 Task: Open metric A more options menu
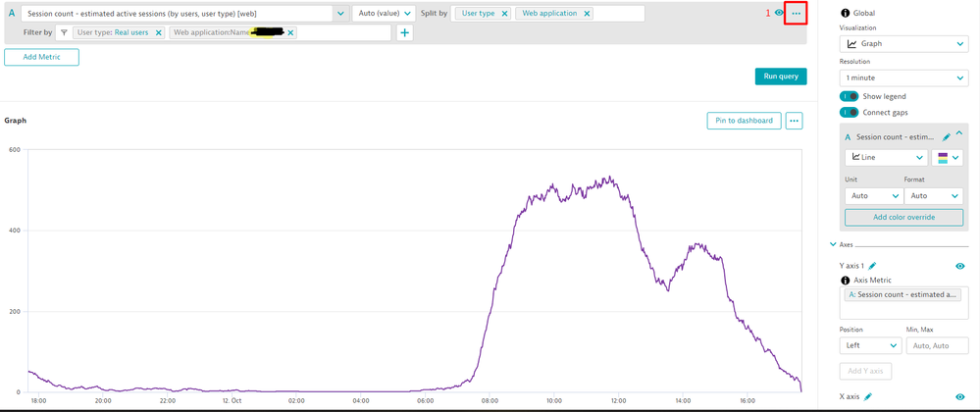click(796, 14)
